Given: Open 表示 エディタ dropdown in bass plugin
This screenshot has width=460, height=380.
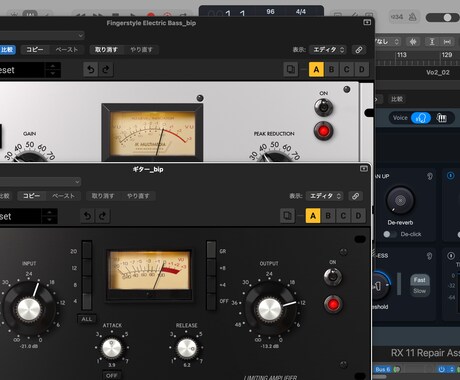Looking at the screenshot, I should click(328, 50).
